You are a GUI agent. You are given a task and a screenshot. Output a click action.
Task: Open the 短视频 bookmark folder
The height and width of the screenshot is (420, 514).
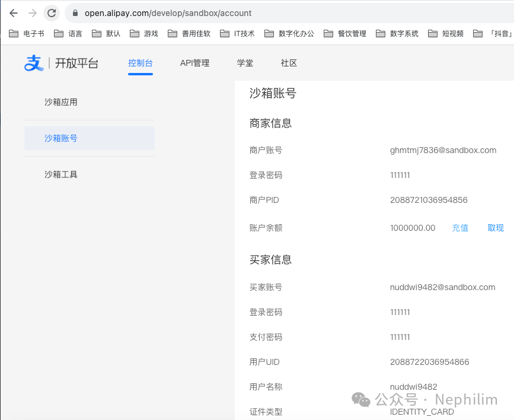pyautogui.click(x=446, y=33)
